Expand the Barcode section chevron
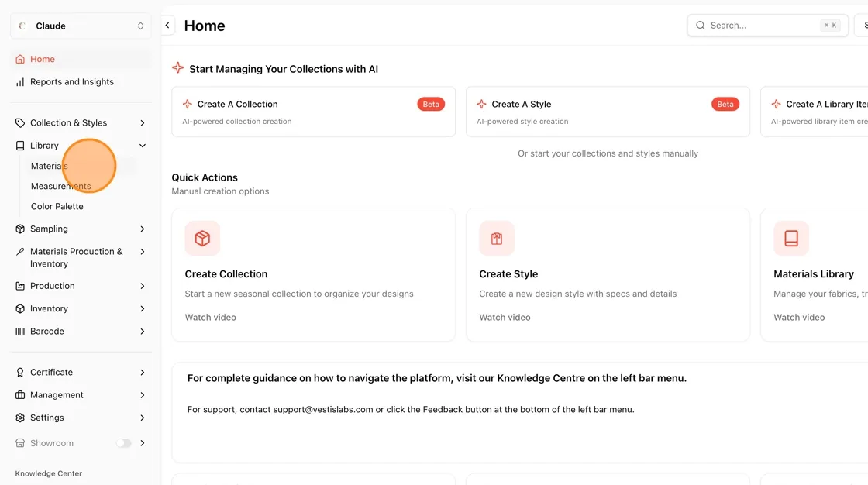The image size is (868, 485). (x=143, y=332)
